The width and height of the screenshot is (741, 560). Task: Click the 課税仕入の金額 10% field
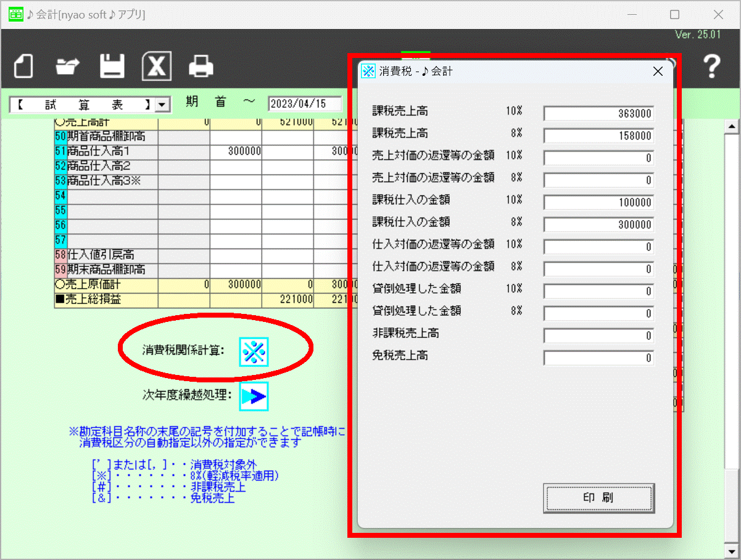tap(598, 202)
